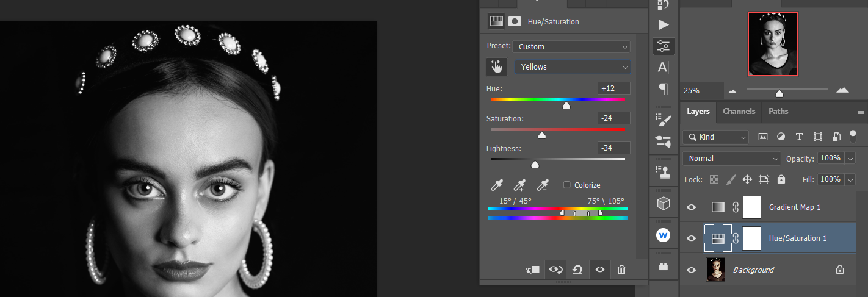Click the Navigator zoom slider handle
Image resolution: width=868 pixels, height=297 pixels.
click(779, 93)
